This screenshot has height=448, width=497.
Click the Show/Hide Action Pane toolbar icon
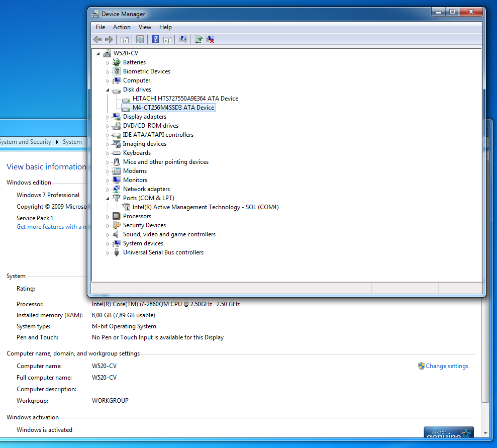click(167, 40)
